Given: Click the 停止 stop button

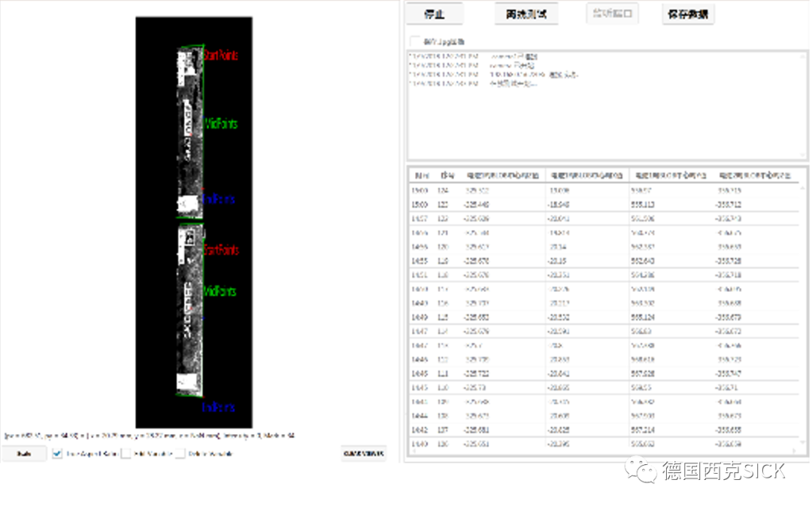Looking at the screenshot, I should coord(434,14).
